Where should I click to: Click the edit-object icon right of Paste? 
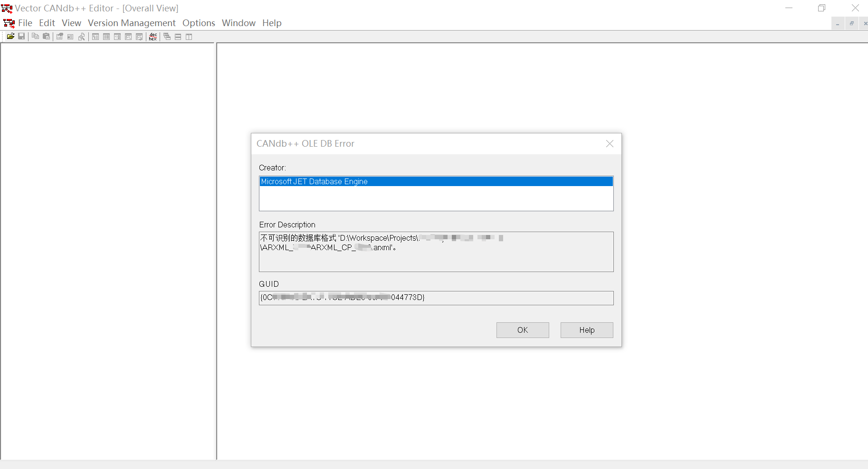[x=60, y=37]
